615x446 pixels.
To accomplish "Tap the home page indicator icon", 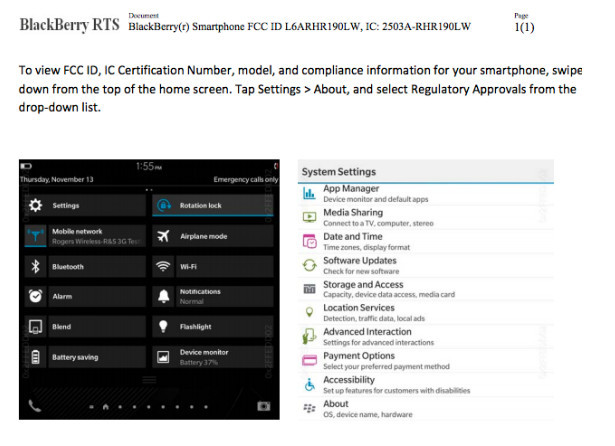I will (106, 407).
